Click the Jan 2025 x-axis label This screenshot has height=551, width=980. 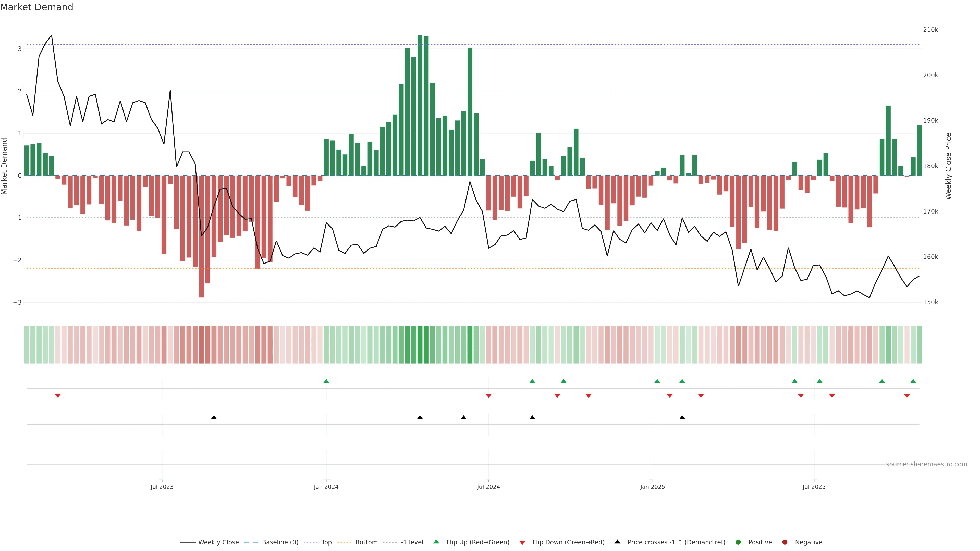[653, 487]
